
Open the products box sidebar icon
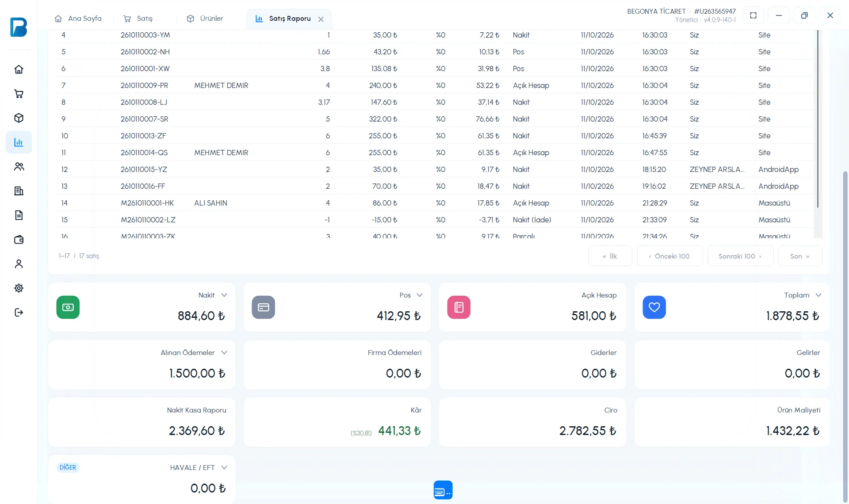[19, 118]
